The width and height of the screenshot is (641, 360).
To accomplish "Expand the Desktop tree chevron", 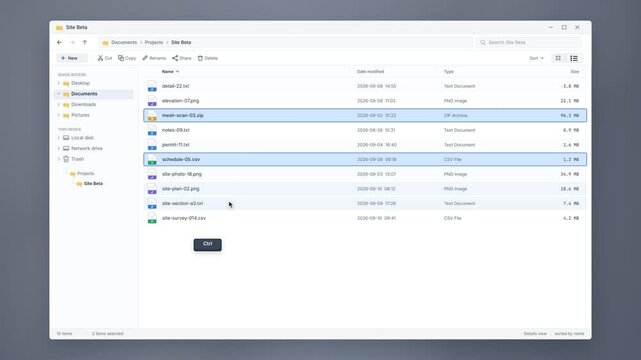I will (59, 83).
